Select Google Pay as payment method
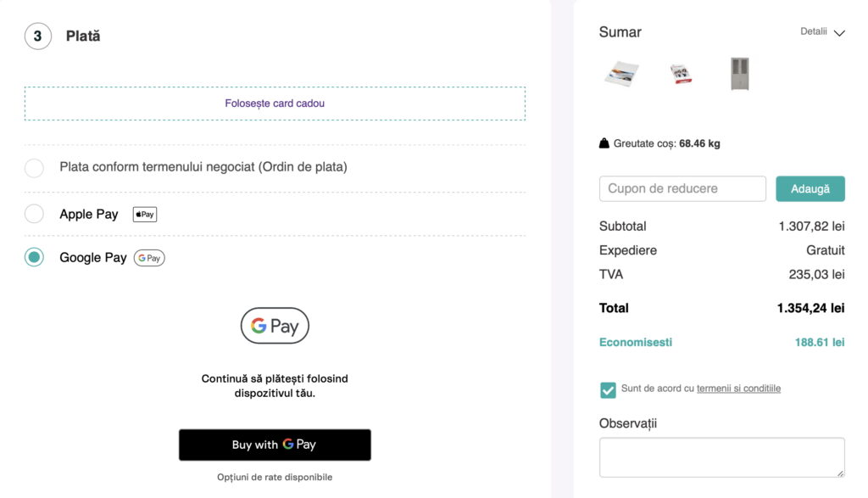Screen dimensions: 868x498 pyautogui.click(x=34, y=256)
